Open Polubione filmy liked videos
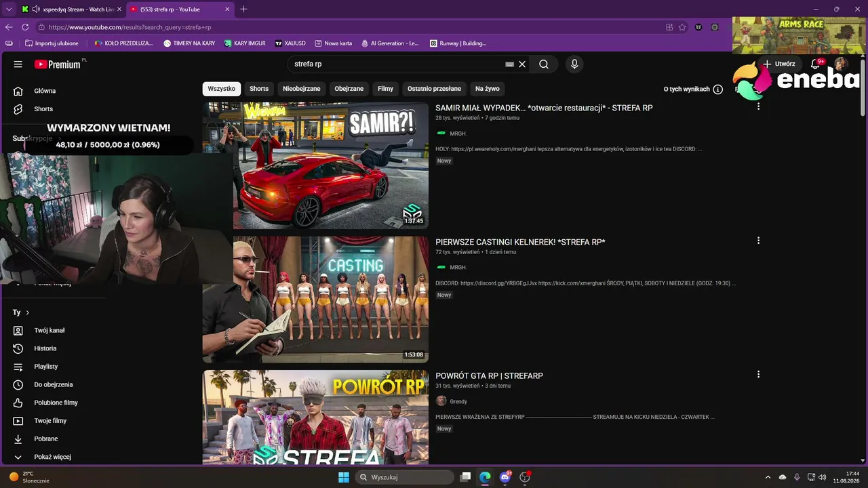 pyautogui.click(x=54, y=403)
